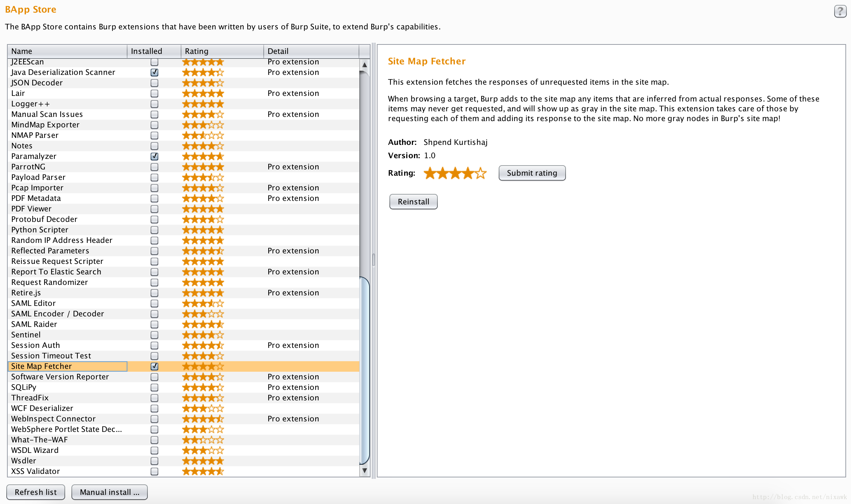Image resolution: width=851 pixels, height=504 pixels.
Task: Select the Request Randomizer row
Action: pos(184,282)
